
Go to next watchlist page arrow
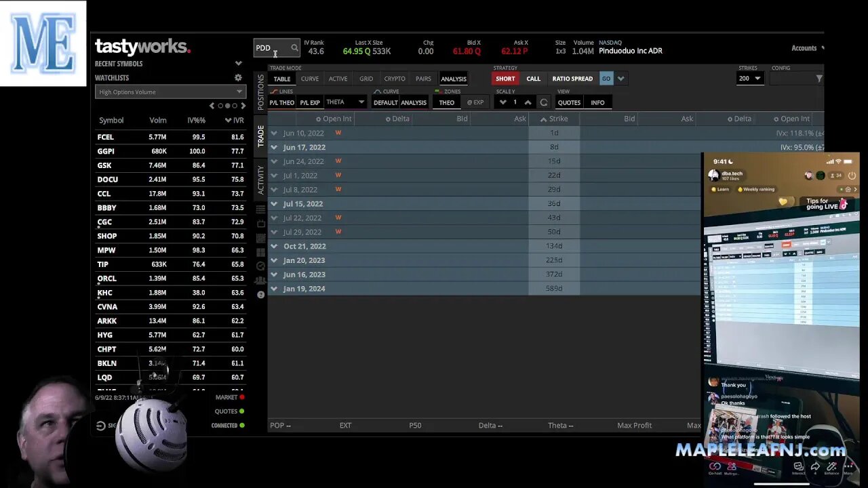click(x=243, y=106)
